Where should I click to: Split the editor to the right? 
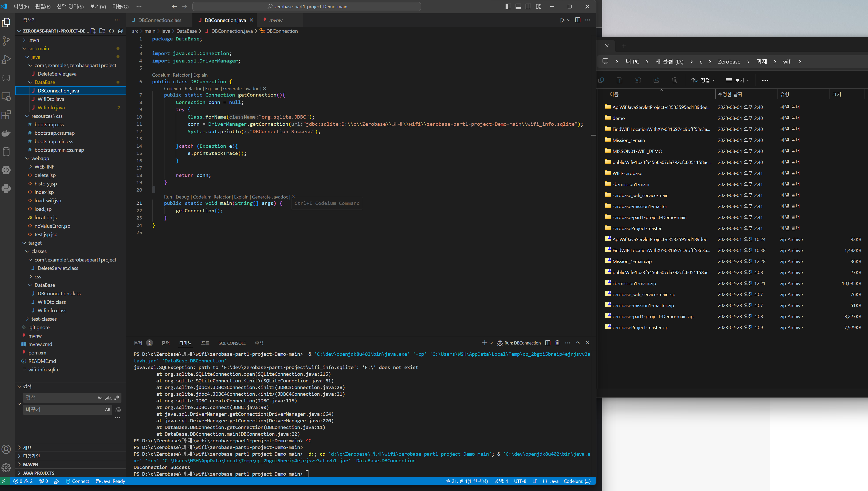pyautogui.click(x=578, y=20)
